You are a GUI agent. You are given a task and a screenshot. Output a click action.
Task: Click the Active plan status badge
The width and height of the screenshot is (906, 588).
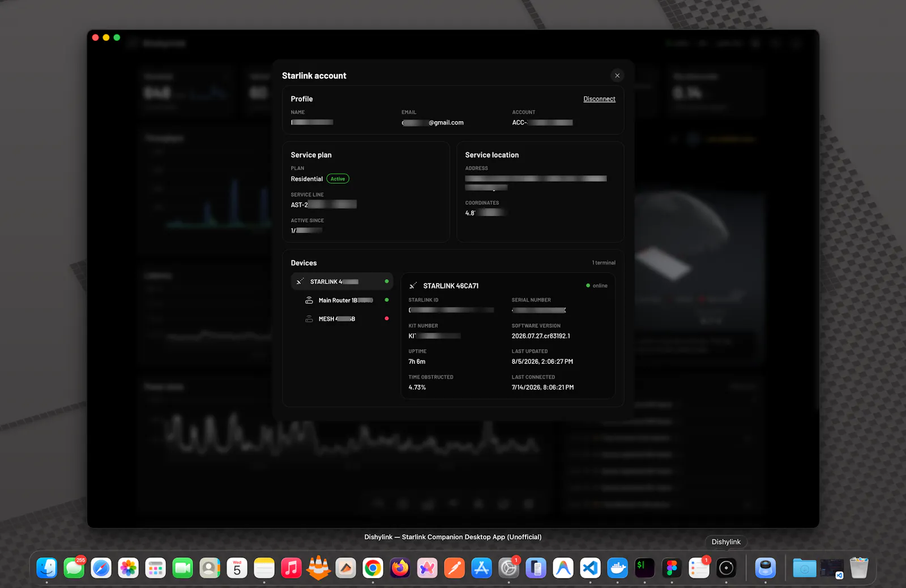338,179
